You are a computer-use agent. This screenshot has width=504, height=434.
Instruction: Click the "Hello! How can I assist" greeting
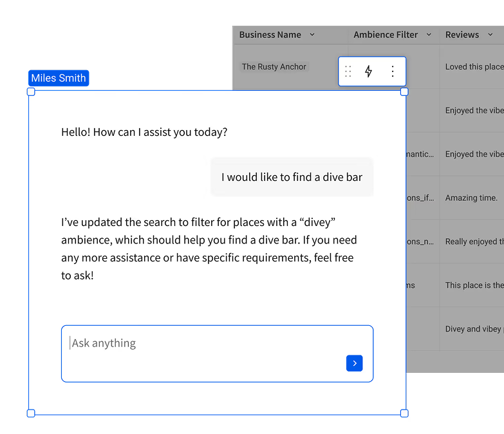pos(144,133)
